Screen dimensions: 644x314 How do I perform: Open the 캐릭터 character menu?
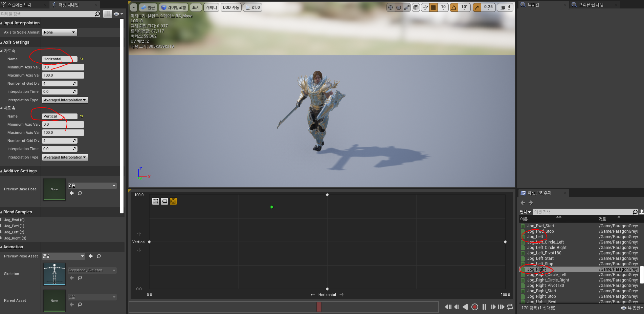[x=212, y=7]
